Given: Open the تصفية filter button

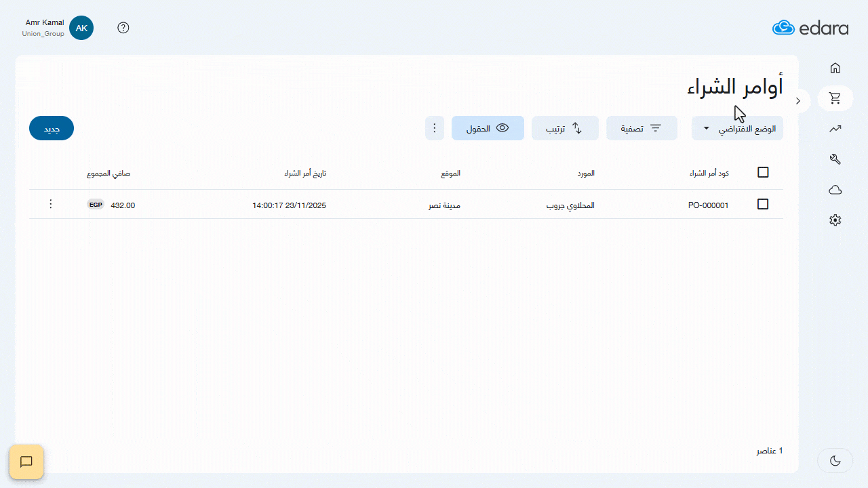Looking at the screenshot, I should [642, 128].
